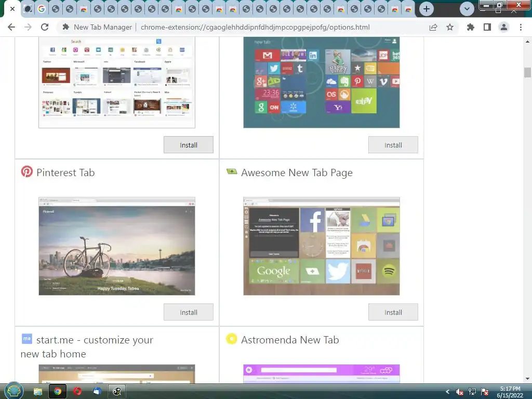Click the start.me blue icon
The height and width of the screenshot is (399, 532).
pos(27,339)
